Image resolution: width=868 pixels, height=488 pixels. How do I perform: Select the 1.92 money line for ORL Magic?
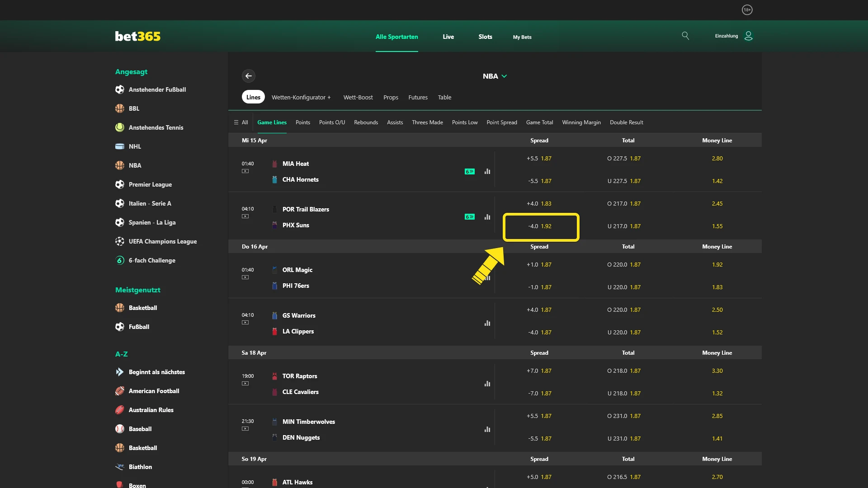tap(717, 264)
